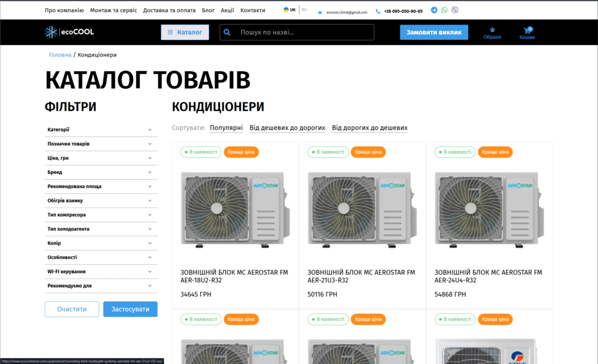The width and height of the screenshot is (598, 364).
Task: Expand the Обігрів взимку filter
Action: click(x=101, y=201)
